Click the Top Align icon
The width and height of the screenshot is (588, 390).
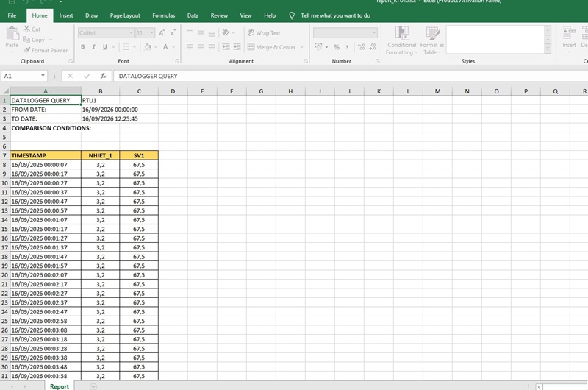tap(190, 32)
